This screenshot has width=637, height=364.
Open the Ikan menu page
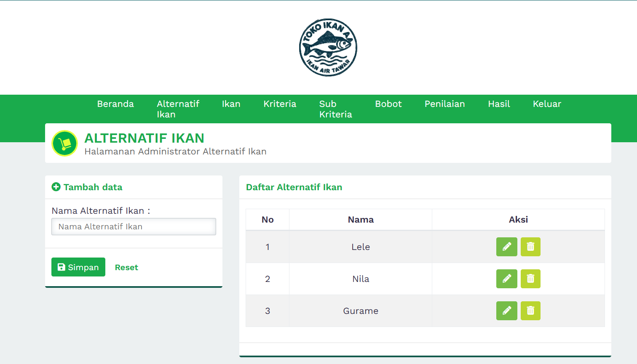click(231, 104)
